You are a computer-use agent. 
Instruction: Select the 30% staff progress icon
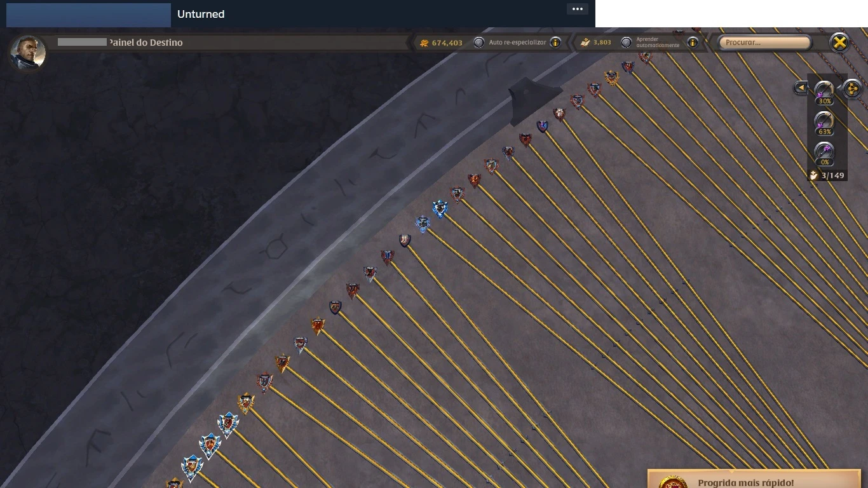pyautogui.click(x=824, y=92)
